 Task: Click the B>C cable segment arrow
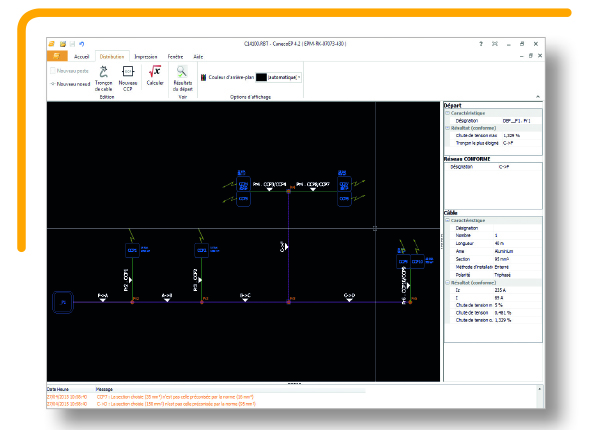pos(245,298)
